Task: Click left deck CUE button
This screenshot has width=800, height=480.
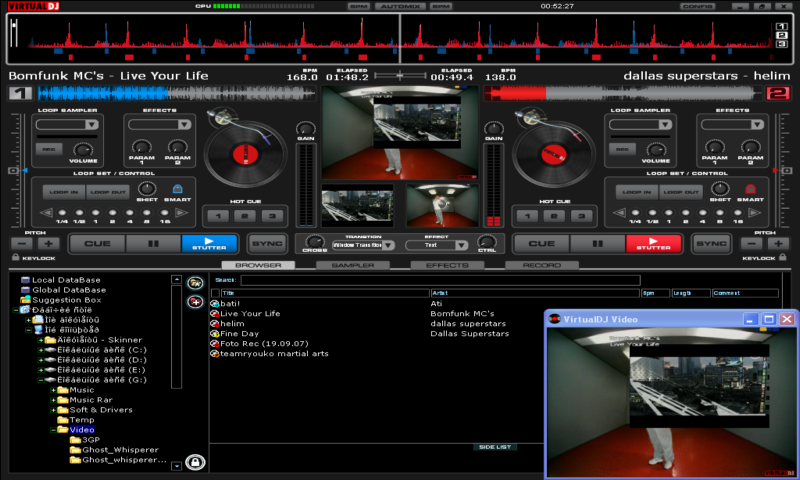Action: pyautogui.click(x=97, y=243)
